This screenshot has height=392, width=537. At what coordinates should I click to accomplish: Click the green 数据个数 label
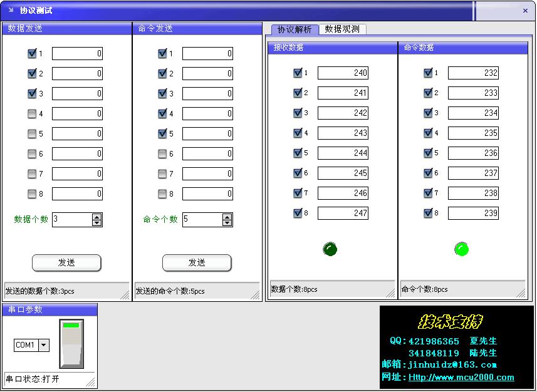point(31,219)
